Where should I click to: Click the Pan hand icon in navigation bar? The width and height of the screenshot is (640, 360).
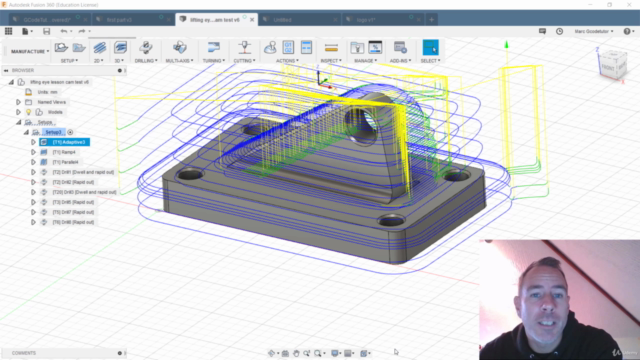(296, 353)
